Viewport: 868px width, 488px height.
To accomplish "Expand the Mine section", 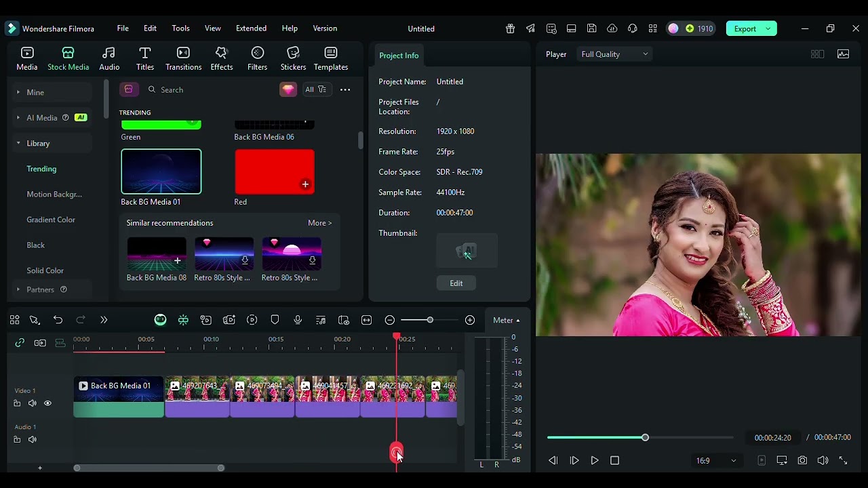I will click(x=18, y=92).
